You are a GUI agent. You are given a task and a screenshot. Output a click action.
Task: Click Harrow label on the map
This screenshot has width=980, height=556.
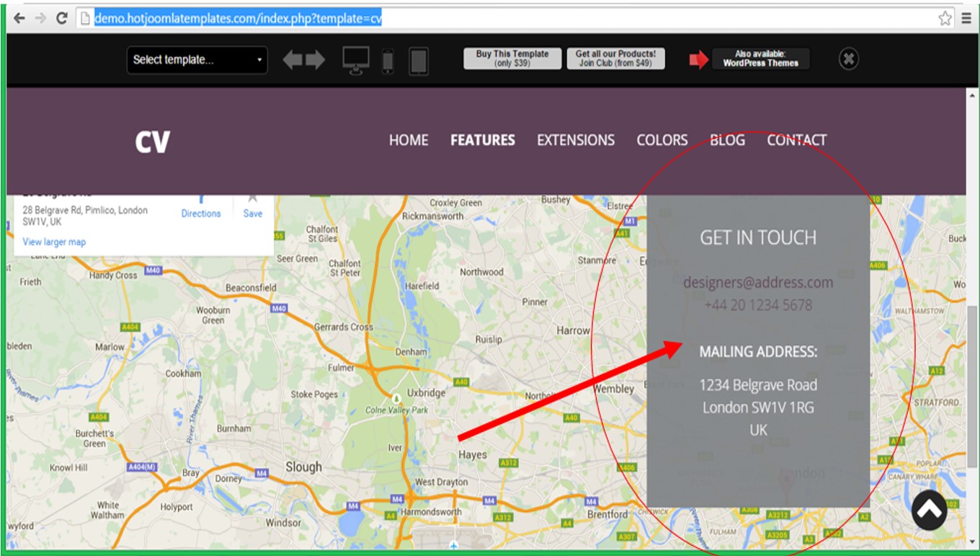(x=573, y=330)
